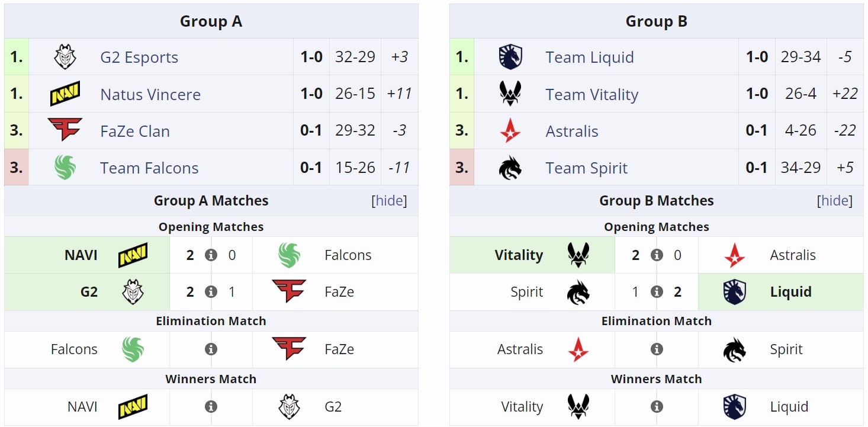
Task: Click info icon for Vitality vs Liquid winners match
Action: [x=657, y=407]
